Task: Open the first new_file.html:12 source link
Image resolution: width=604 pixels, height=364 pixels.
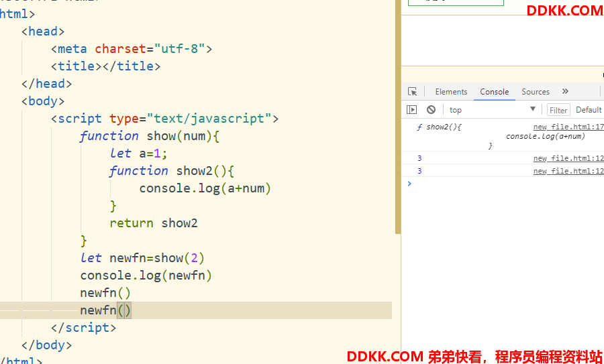Action: coord(568,158)
